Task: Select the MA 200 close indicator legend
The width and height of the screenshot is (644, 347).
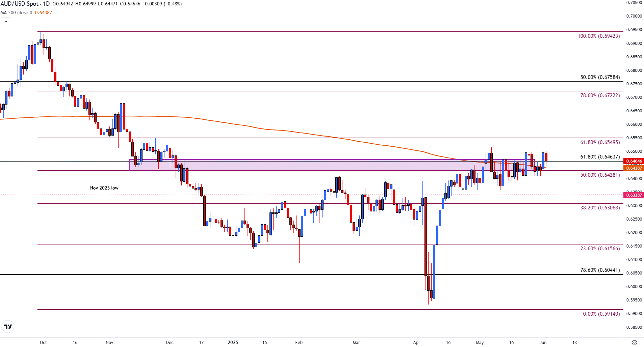Action: [x=16, y=12]
